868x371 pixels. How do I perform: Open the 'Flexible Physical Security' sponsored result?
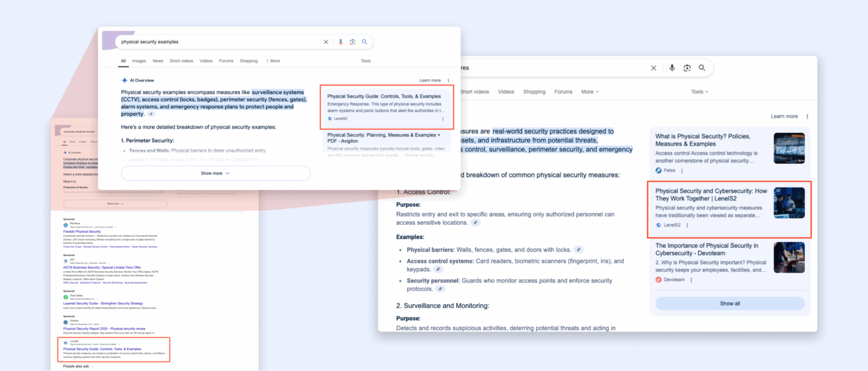pyautogui.click(x=82, y=232)
